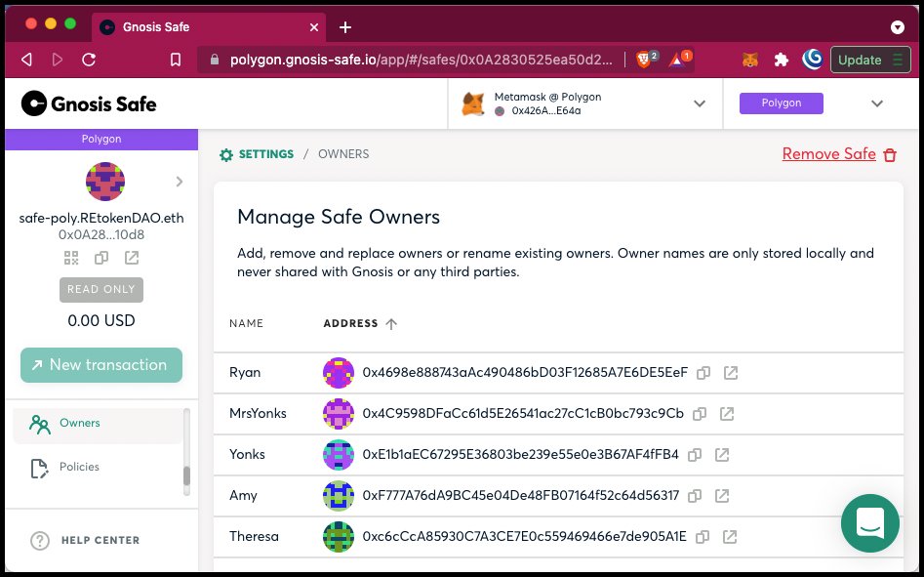Copy Theresa's owner address
The width and height of the screenshot is (924, 577).
[x=703, y=537]
